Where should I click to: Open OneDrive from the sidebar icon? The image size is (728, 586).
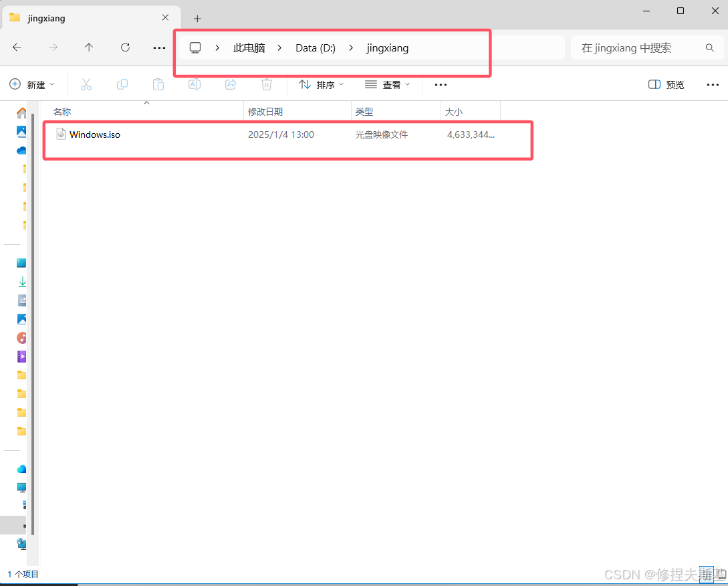click(21, 150)
